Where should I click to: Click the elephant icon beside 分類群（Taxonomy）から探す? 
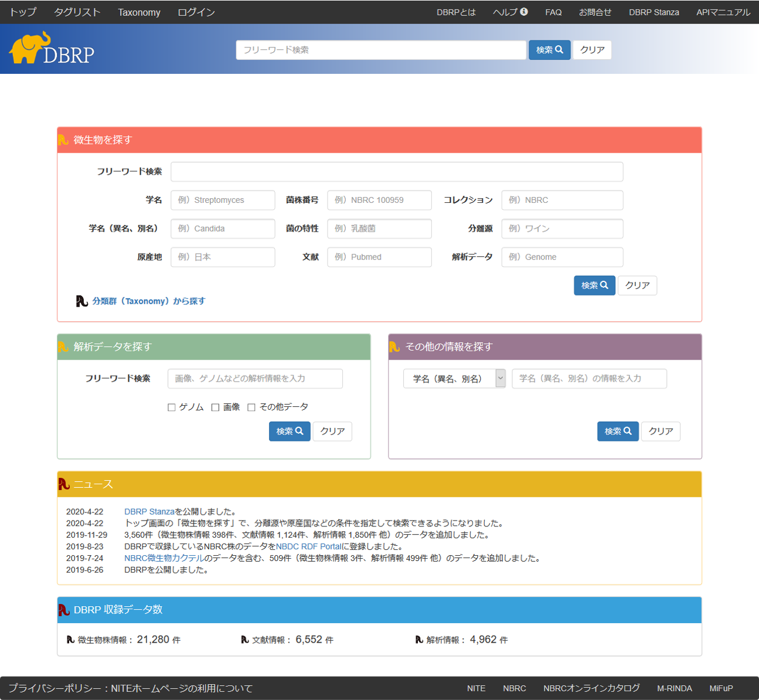point(81,301)
